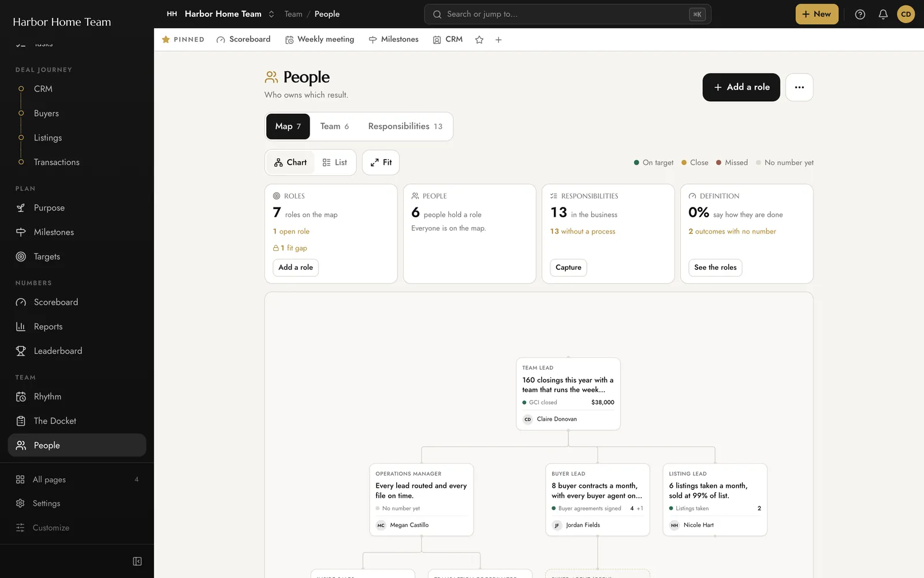Viewport: 924px width, 578px height.
Task: Open Purpose in the sidebar
Action: click(77, 208)
